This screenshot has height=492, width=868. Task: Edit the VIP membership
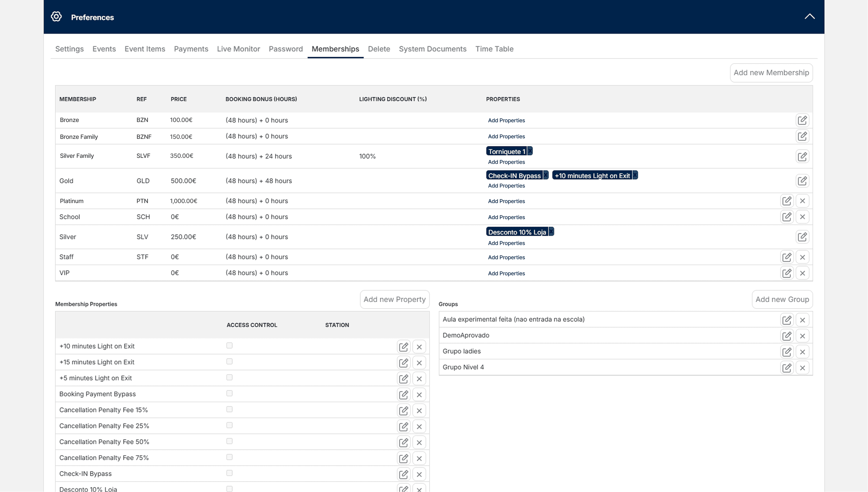point(787,273)
